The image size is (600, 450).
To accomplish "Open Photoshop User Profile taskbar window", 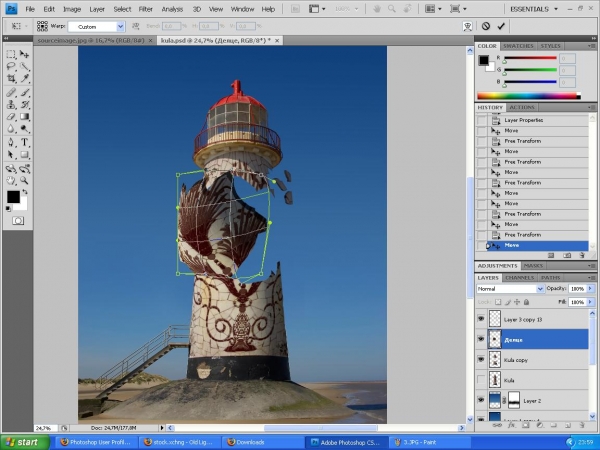I will tap(96, 442).
